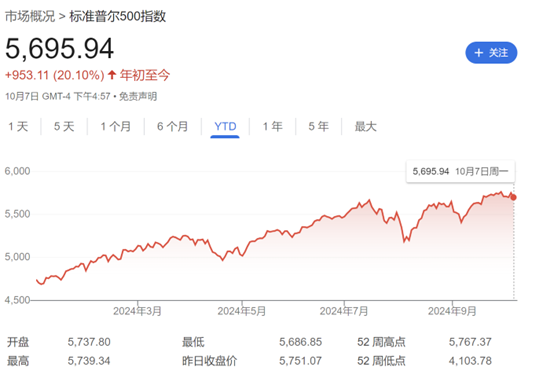Screen dimensions: 554x374
Task: Click the 6,000 y-axis label
Action: (x=17, y=171)
